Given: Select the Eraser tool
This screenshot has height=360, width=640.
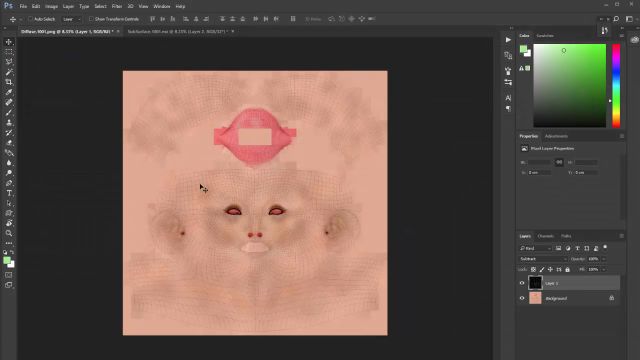Looking at the screenshot, I should pyautogui.click(x=9, y=143).
